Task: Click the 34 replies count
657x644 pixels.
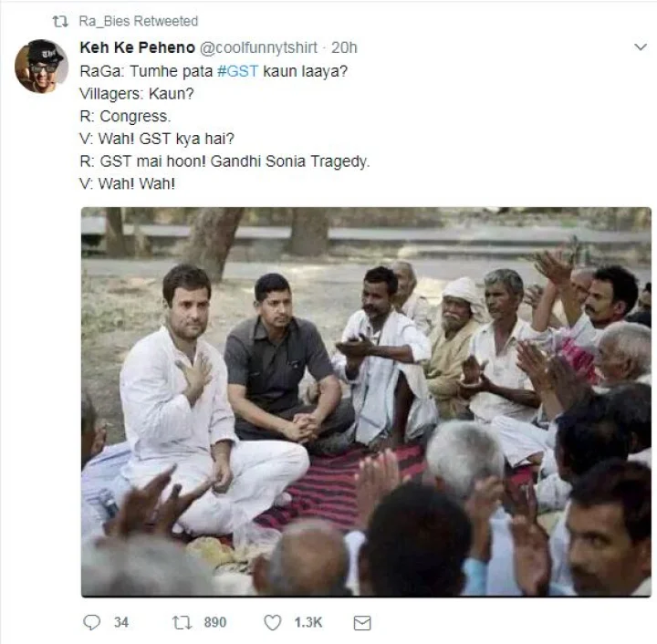Action: [x=121, y=623]
